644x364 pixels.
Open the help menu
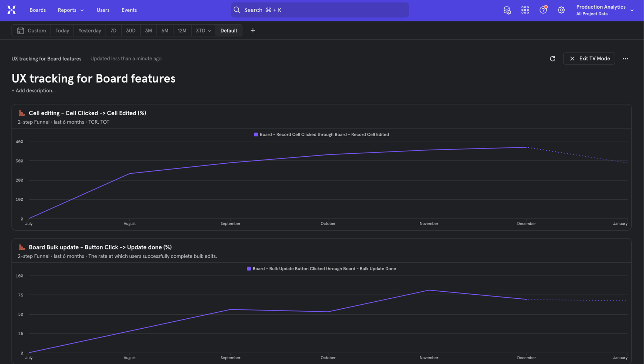(x=543, y=10)
